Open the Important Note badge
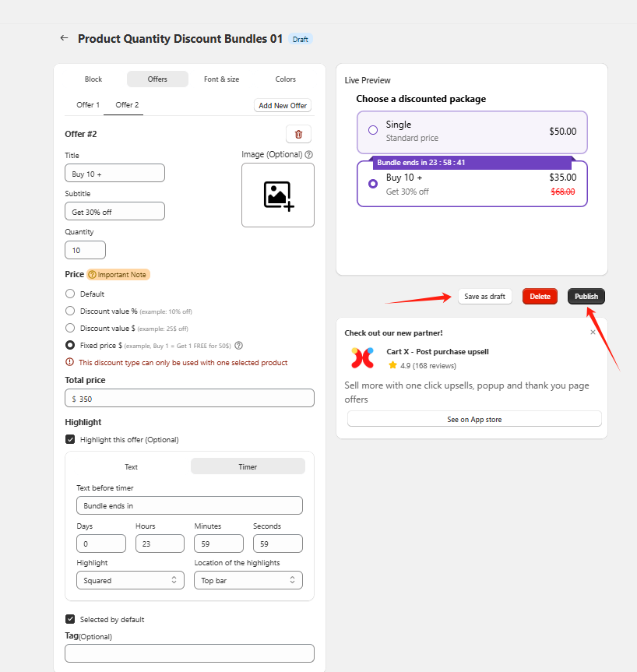637x672 pixels. [x=118, y=275]
